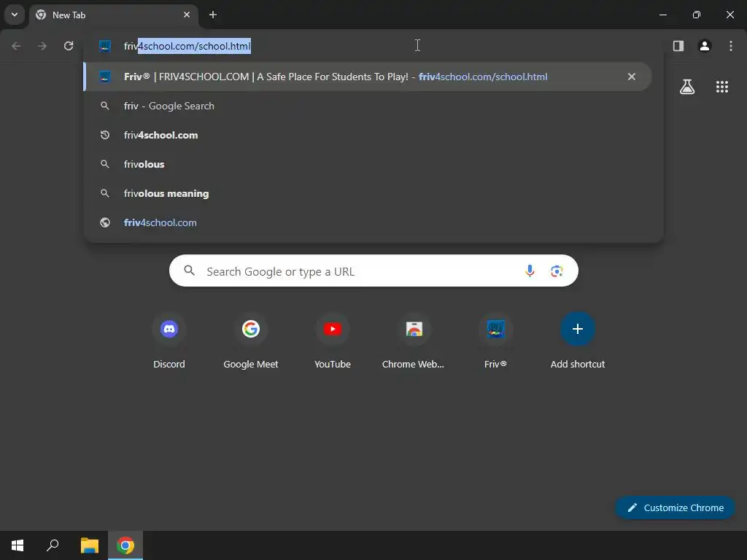Open Windows taskbar search
This screenshot has height=560, width=747.
tap(53, 545)
